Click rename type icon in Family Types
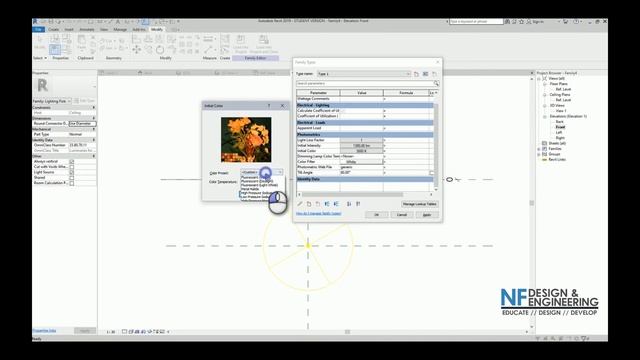Screen dimensions: 640x360 (x=425, y=74)
